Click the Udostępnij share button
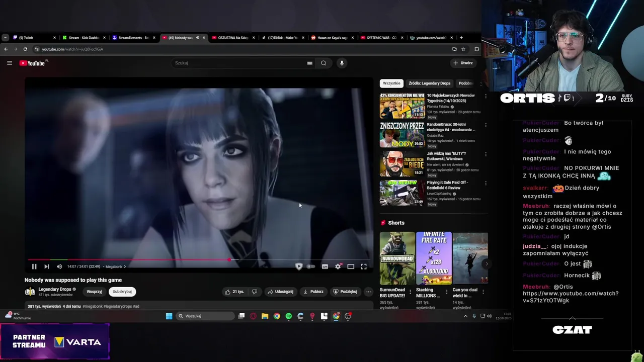The width and height of the screenshot is (644, 362). (280, 292)
